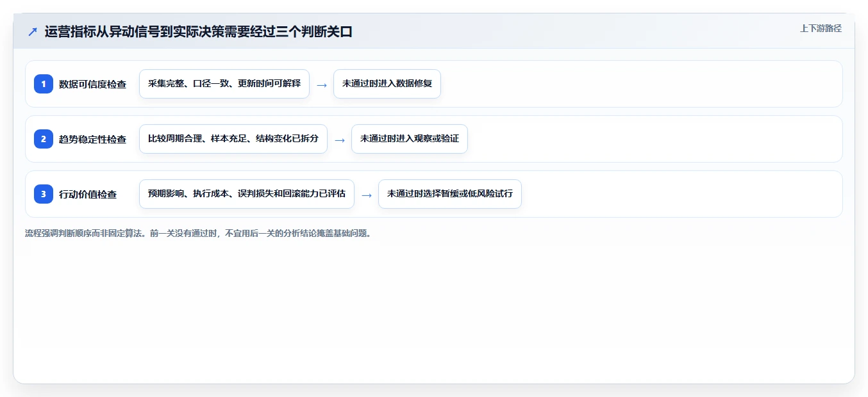Click the arrow before 未通过时进入数据修复
Viewport: 868px width, 397px height.
(x=322, y=85)
